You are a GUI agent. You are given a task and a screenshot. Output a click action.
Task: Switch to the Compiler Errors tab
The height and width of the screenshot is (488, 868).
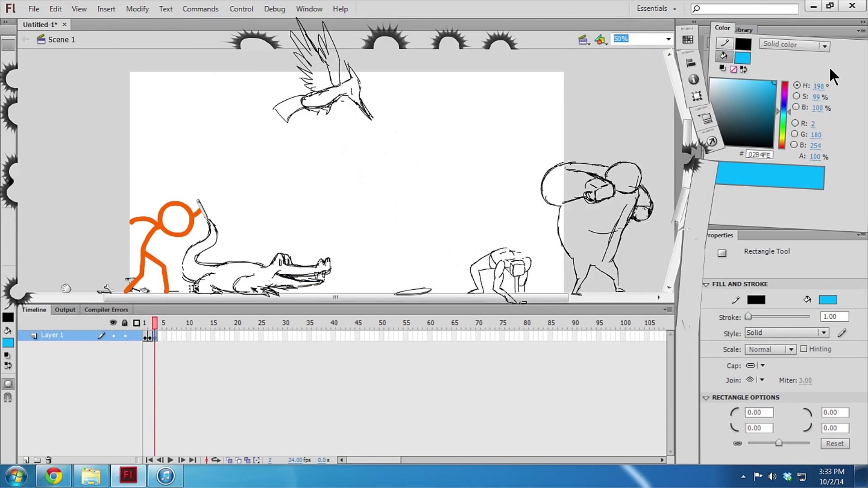coord(106,310)
